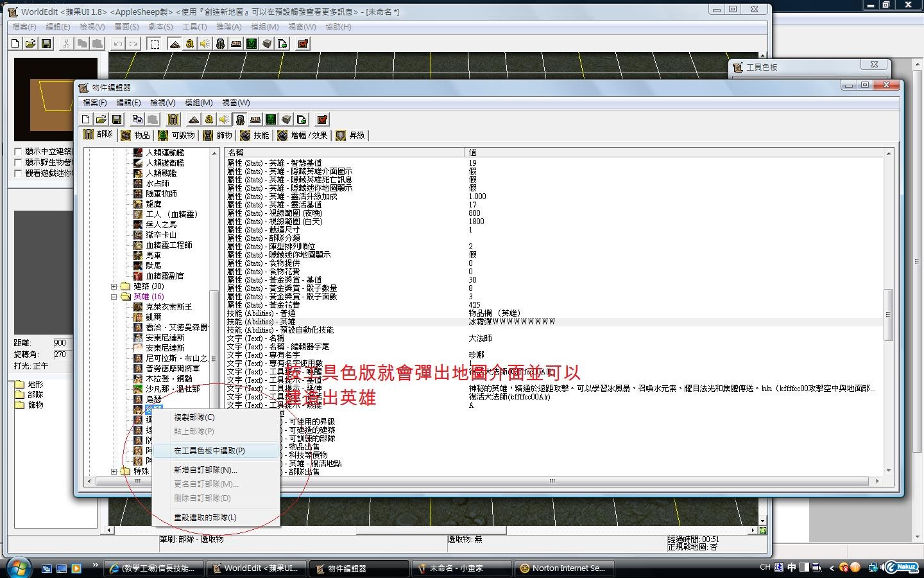
Task: Click New map icon in WorldEdit toolbar
Action: tap(15, 44)
